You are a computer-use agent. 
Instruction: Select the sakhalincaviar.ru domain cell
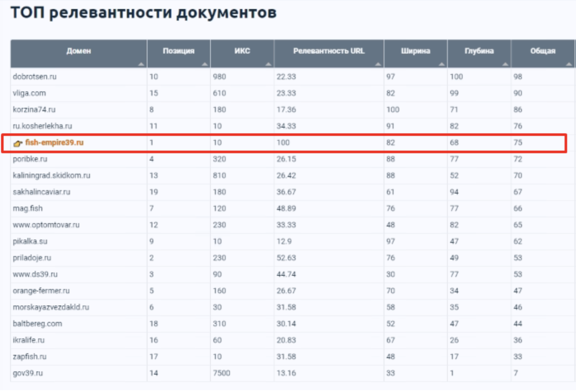pyautogui.click(x=79, y=192)
